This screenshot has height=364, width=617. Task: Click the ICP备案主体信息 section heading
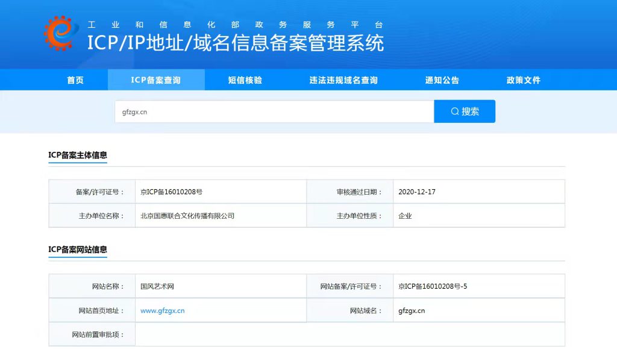[78, 155]
